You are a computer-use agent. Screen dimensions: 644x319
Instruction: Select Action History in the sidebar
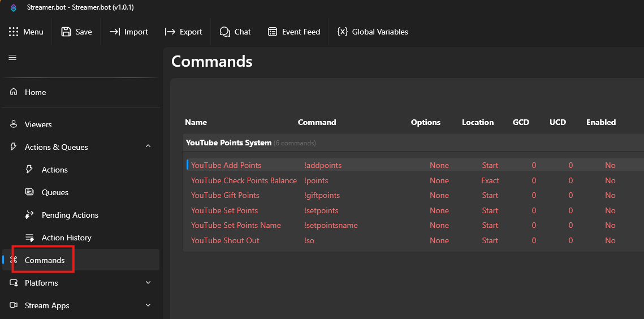(66, 238)
